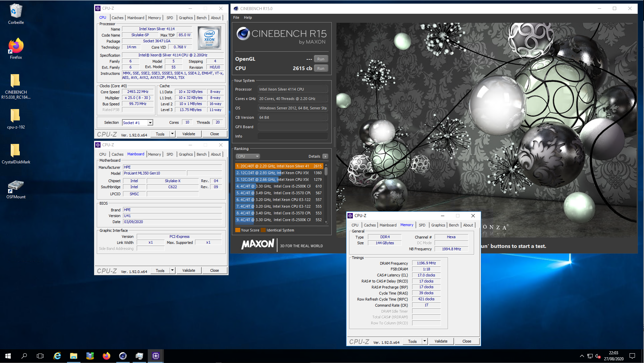Open the CPU ranking filter dropdown in Cinebench
The height and width of the screenshot is (363, 644).
pyautogui.click(x=248, y=156)
